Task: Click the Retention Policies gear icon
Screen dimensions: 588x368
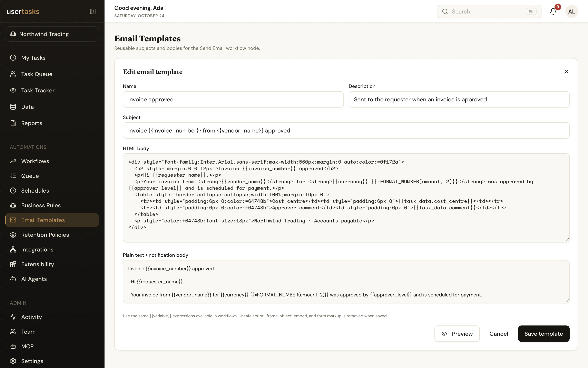Action: pyautogui.click(x=13, y=235)
